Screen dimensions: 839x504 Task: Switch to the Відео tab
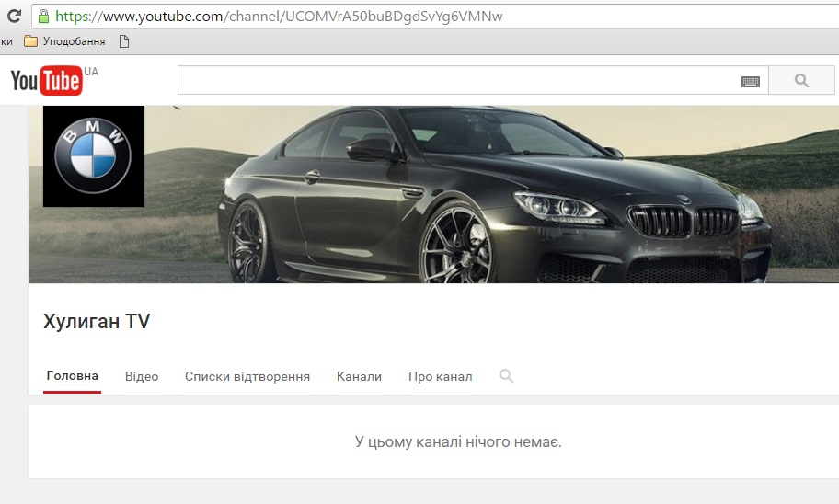coord(142,377)
